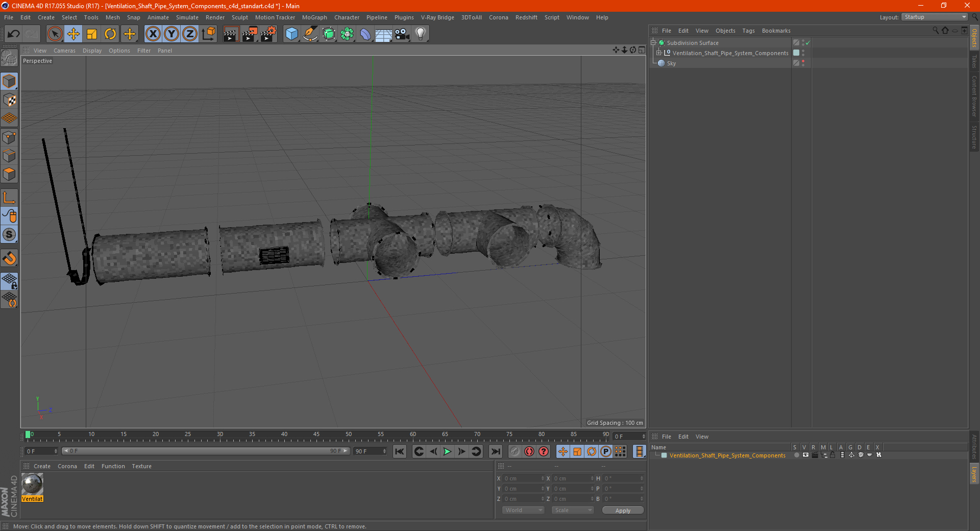Add a Floor environment object
The width and height of the screenshot is (980, 531).
(x=384, y=34)
